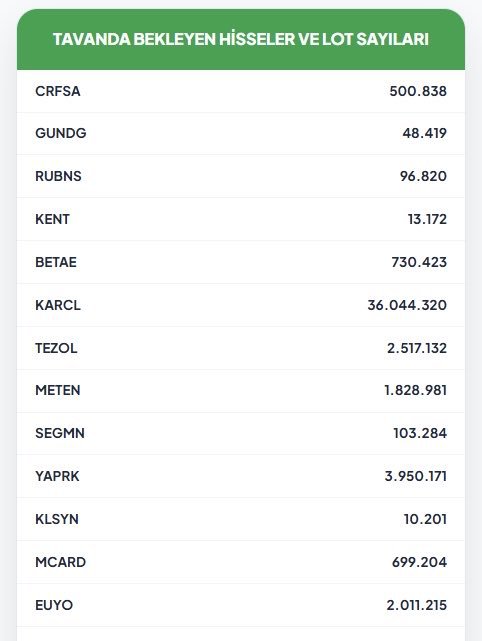Select the RUBNS stock symbol
482x641 pixels.
tap(58, 176)
